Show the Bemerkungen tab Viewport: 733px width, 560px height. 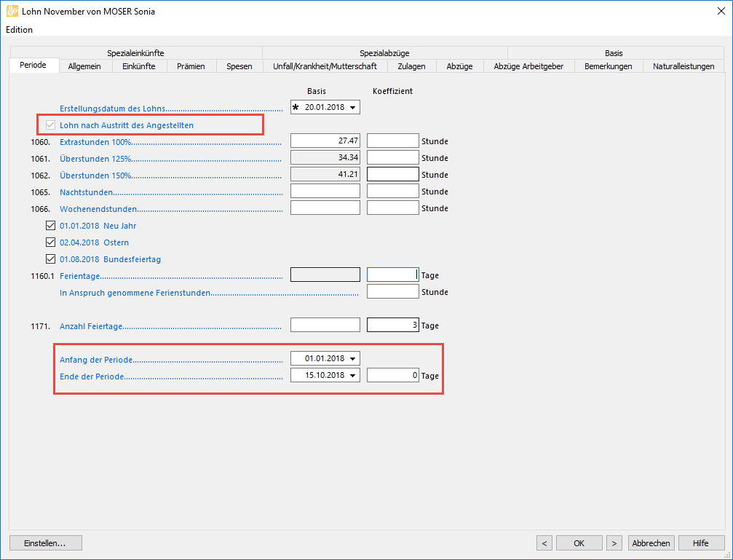coord(609,66)
